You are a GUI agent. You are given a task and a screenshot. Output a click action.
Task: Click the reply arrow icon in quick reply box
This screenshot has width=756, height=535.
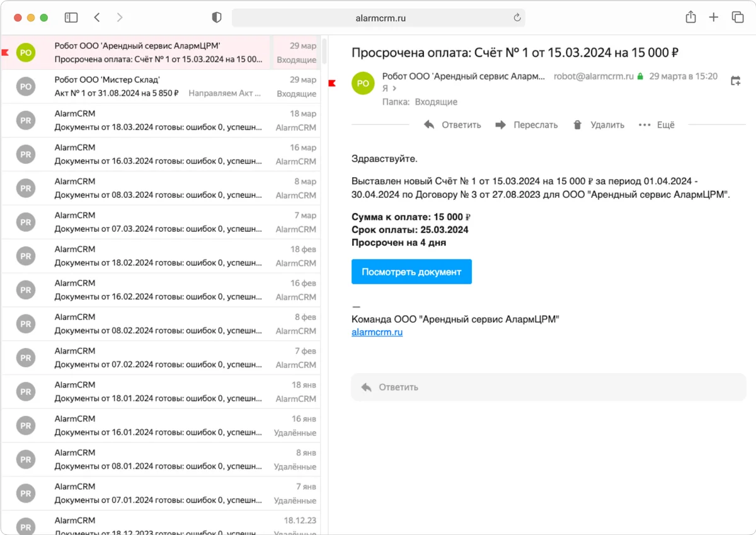point(366,387)
